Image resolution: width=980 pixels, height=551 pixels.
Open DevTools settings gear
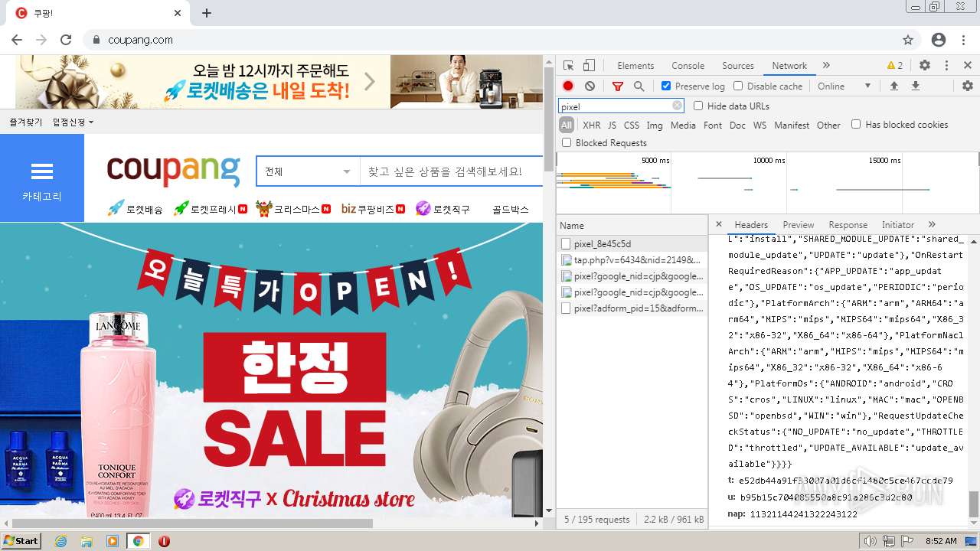925,66
